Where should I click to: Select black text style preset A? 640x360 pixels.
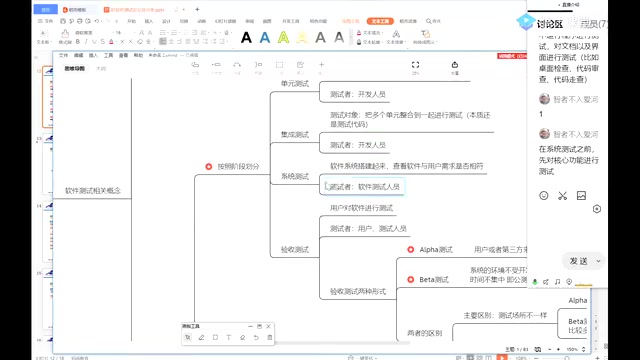click(246, 38)
